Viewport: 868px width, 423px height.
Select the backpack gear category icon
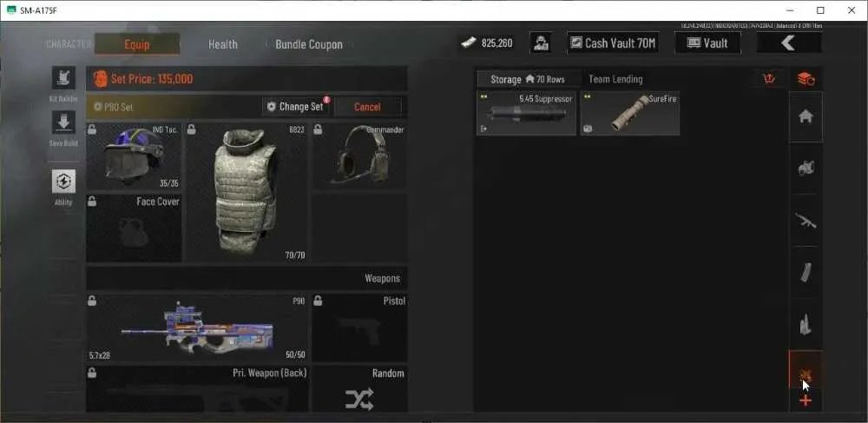tap(806, 168)
